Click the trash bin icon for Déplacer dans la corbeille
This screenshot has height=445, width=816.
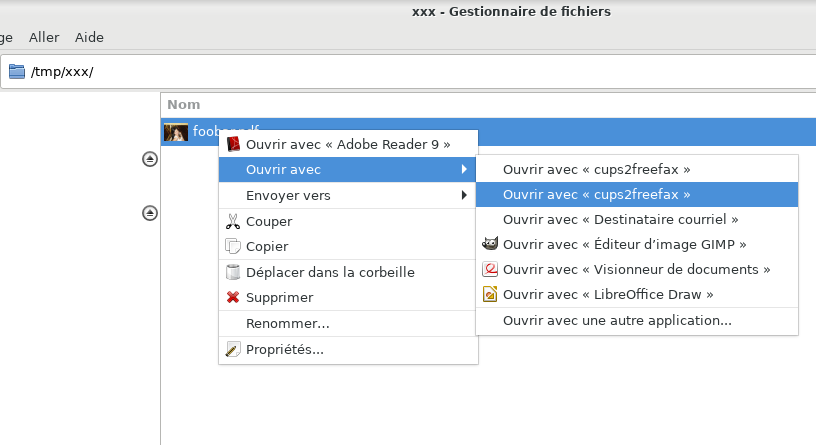tap(233, 272)
